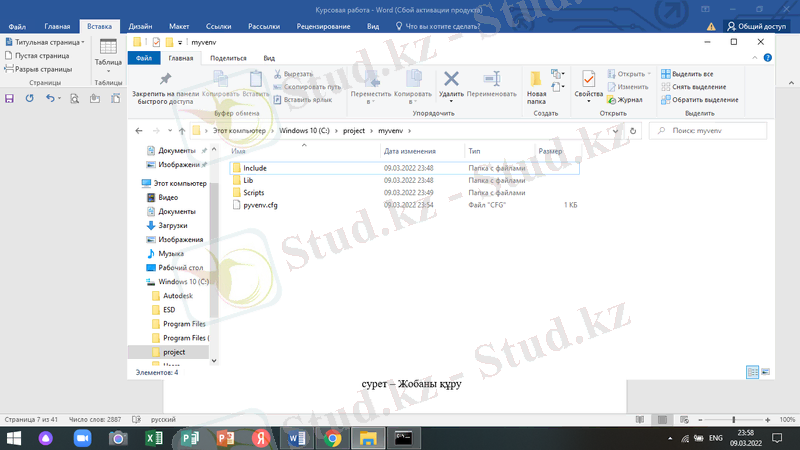This screenshot has width=800, height=450.
Task: Open Properties with checkmark icon
Action: point(588,86)
